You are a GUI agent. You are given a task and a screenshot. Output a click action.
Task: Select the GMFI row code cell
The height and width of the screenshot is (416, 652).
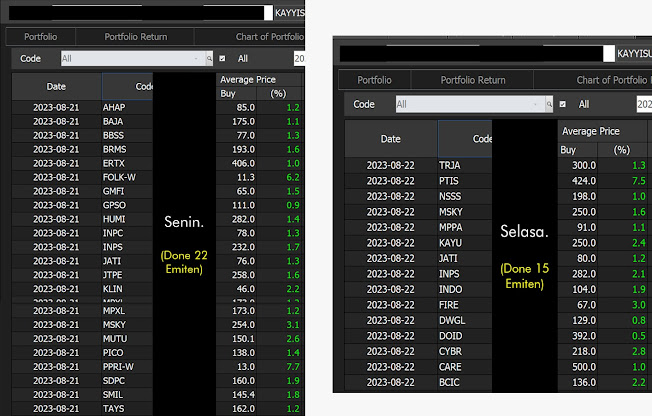127,191
